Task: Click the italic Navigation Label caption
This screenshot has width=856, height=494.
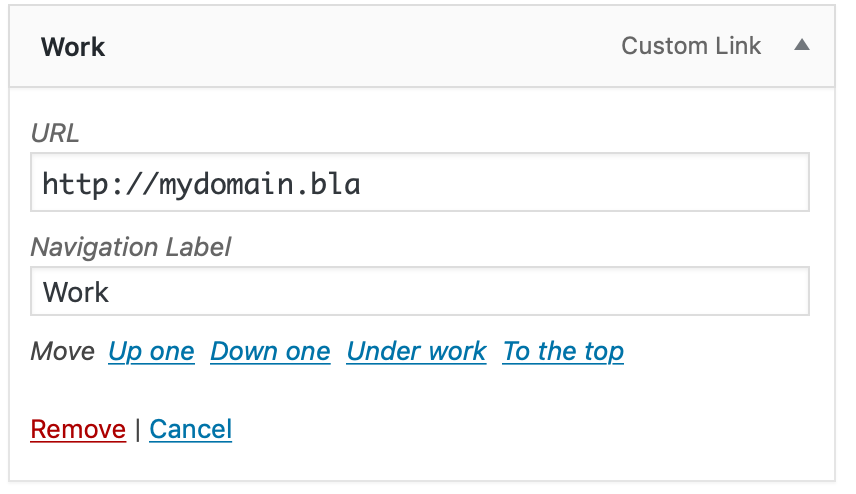Action: (x=131, y=246)
